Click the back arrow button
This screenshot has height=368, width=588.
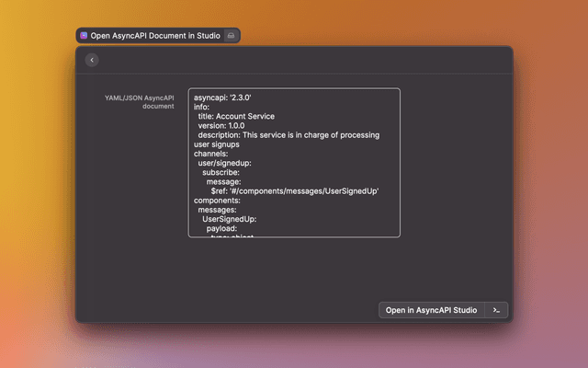(x=92, y=60)
